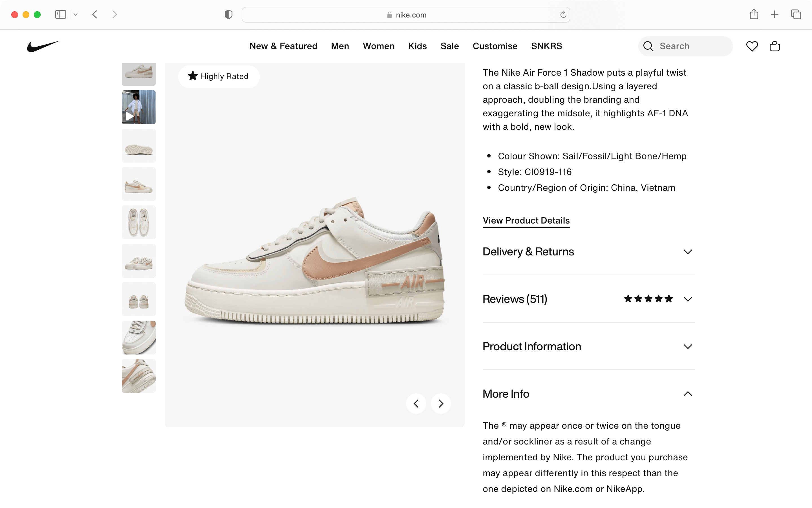
Task: Open Customise menu
Action: point(495,46)
